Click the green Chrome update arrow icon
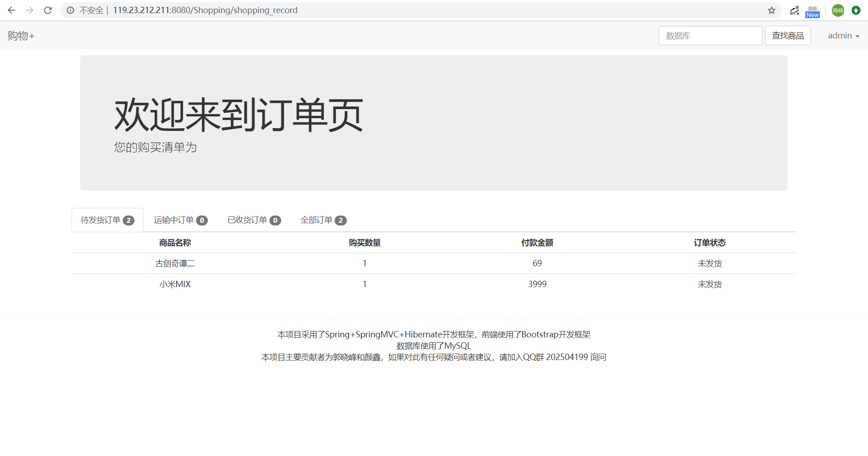Screen dimensions: 868x456 [856, 10]
